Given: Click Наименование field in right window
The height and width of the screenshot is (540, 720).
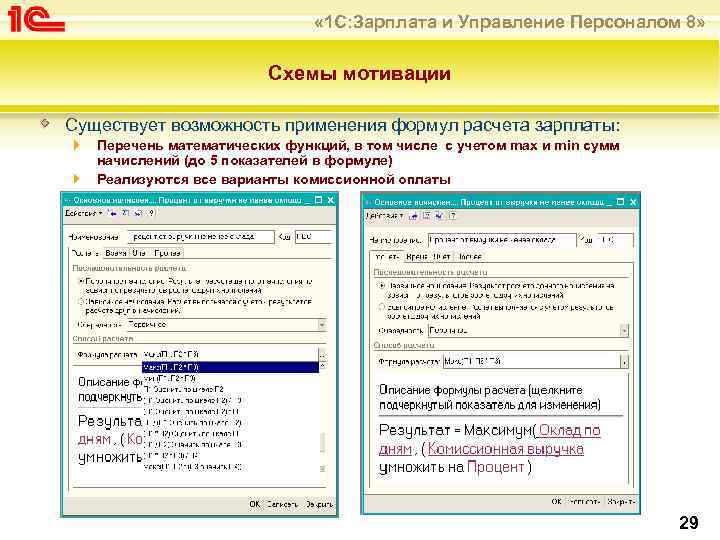Looking at the screenshot, I should 502,240.
